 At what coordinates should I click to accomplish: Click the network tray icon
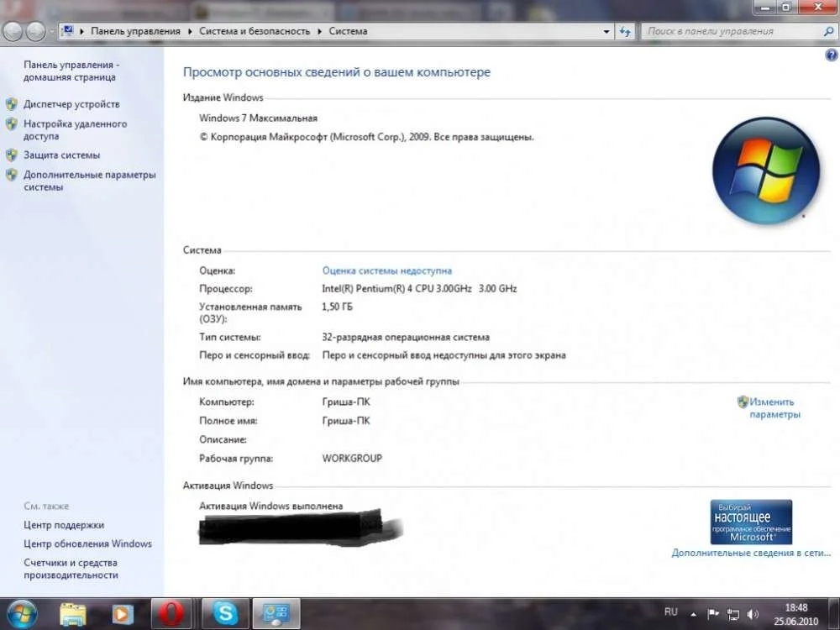pyautogui.click(x=732, y=614)
